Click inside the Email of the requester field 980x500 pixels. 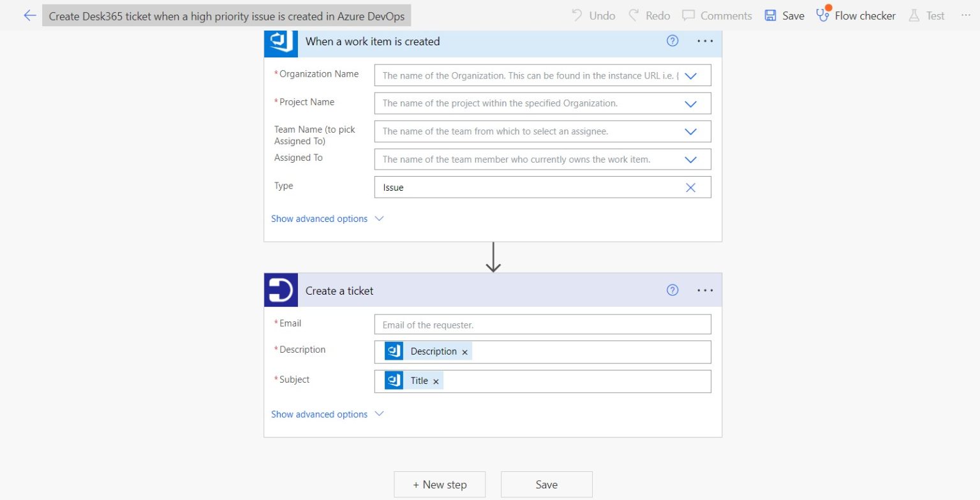(x=542, y=324)
